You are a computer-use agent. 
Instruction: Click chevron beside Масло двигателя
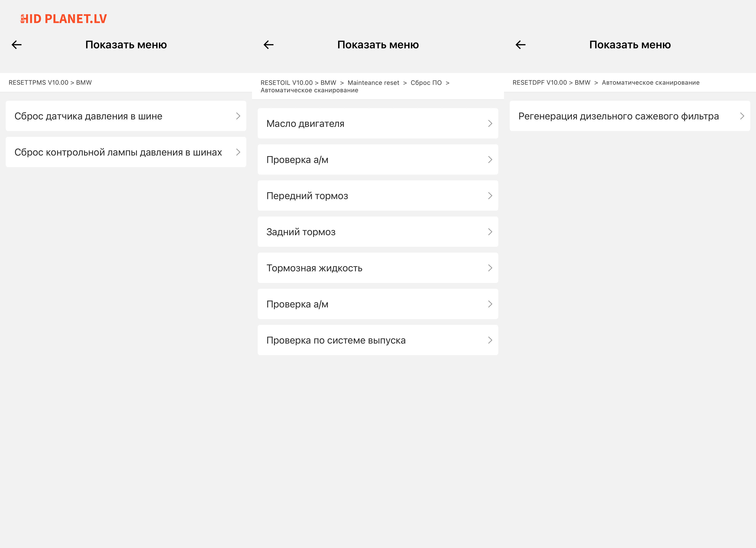[x=490, y=123]
